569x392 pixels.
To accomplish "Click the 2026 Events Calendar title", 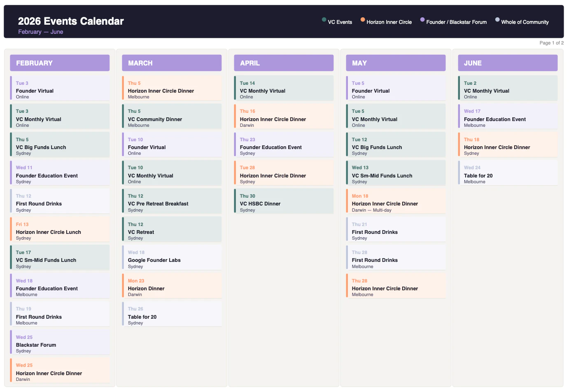I will (x=71, y=21).
